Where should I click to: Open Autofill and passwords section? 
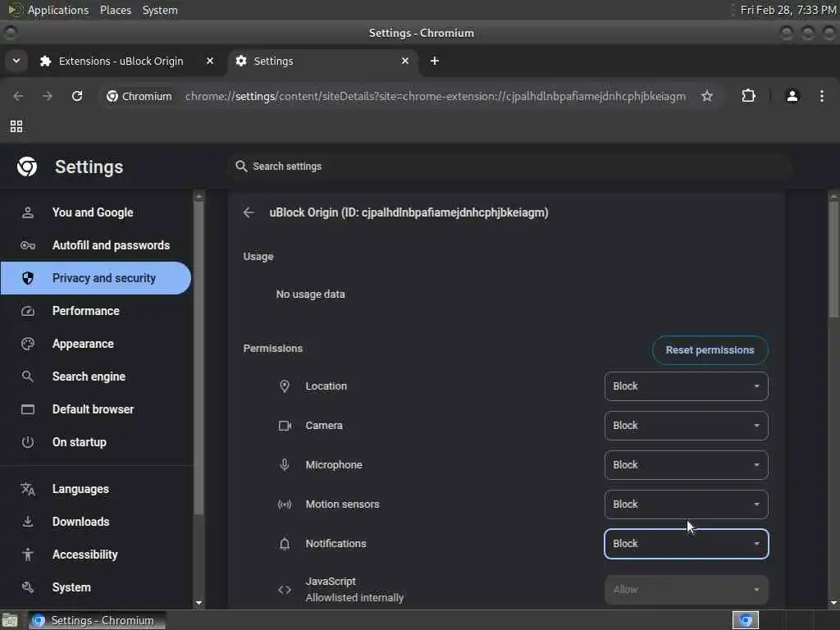(x=95, y=245)
